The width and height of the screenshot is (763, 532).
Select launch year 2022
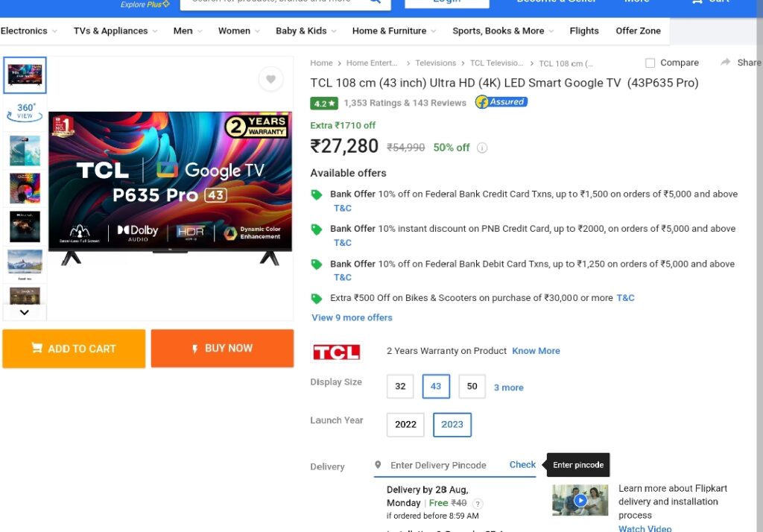coord(405,425)
